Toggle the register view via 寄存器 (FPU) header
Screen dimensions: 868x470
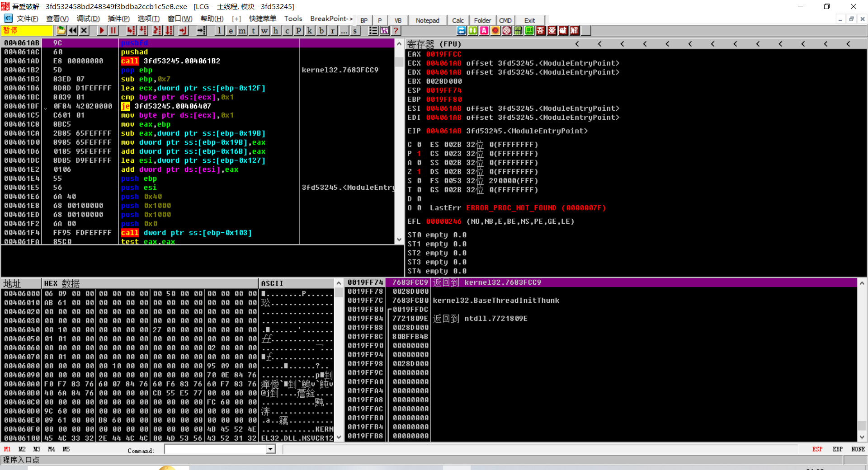(434, 44)
